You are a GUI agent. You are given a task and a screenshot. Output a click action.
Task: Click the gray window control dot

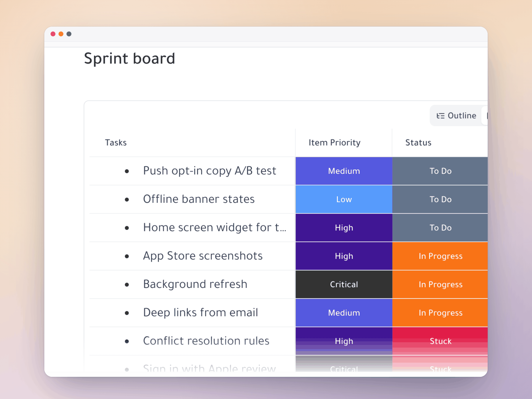69,34
